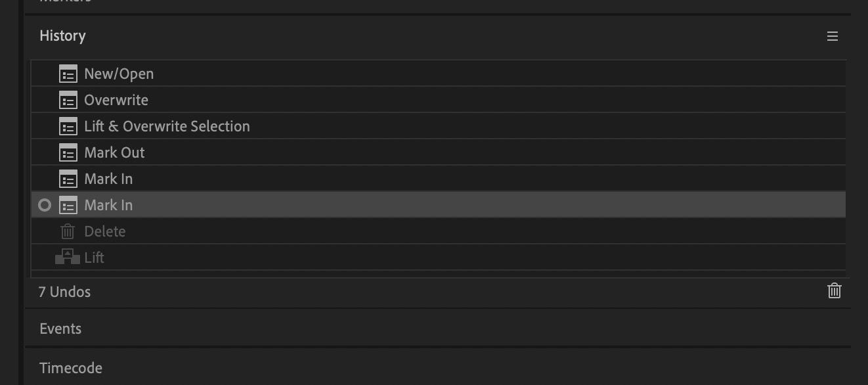This screenshot has width=868, height=385.
Task: Select the Mark Out history step
Action: [114, 152]
